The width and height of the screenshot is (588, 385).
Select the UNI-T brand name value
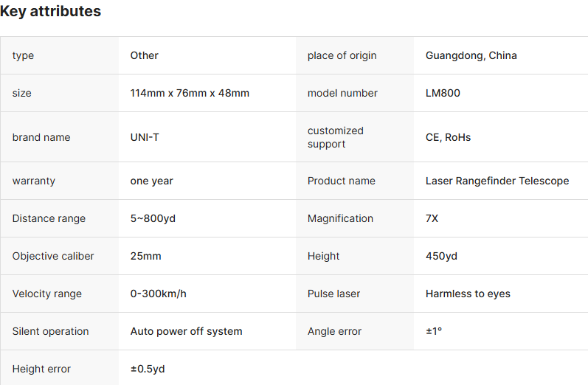tap(145, 137)
